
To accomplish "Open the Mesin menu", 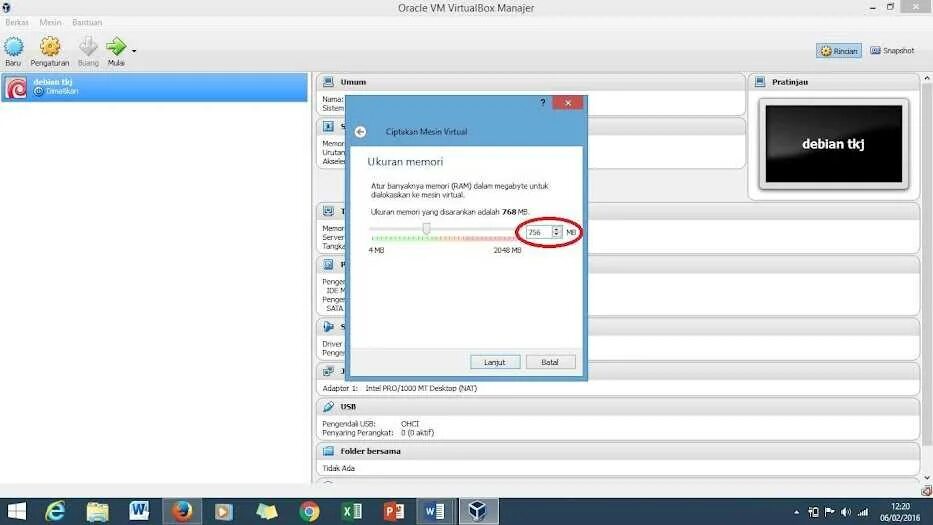I will click(51, 22).
